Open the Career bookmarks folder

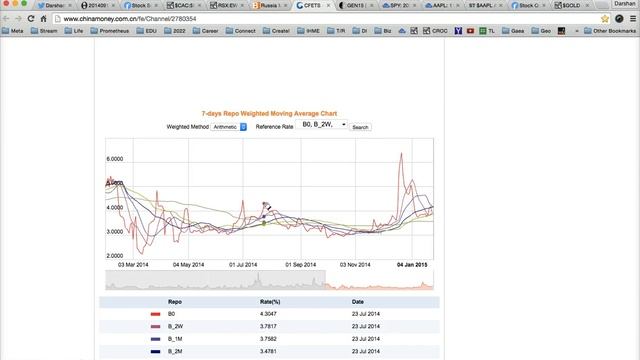point(206,31)
